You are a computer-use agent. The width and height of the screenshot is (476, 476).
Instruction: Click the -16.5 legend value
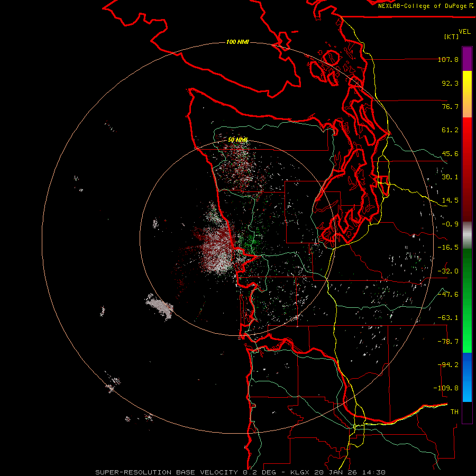448,248
